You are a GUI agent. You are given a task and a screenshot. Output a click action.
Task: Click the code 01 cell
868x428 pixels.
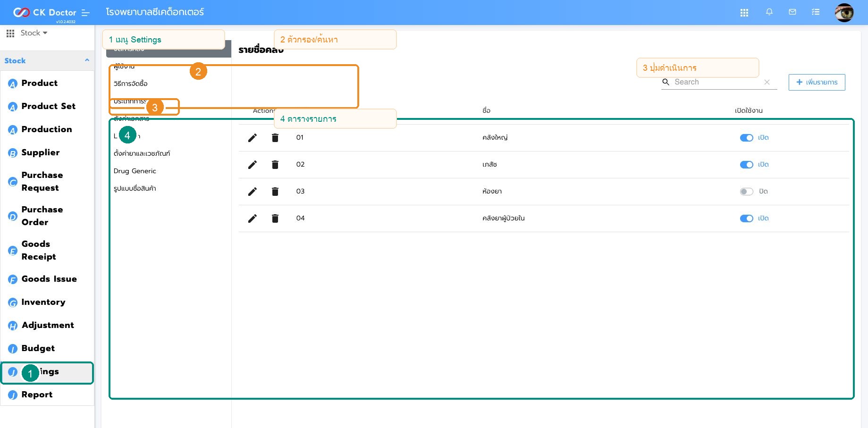300,138
